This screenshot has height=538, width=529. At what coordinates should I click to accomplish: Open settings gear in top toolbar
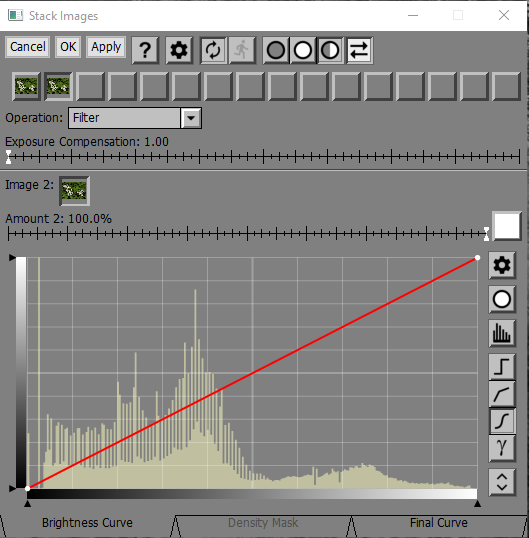(x=179, y=50)
